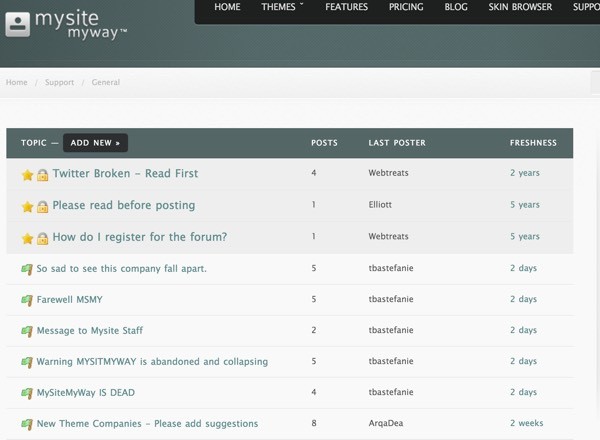This screenshot has height=440, width=600.
Task: Click topic icon beside Warning MYSITMYWAY topic
Action: (x=27, y=362)
